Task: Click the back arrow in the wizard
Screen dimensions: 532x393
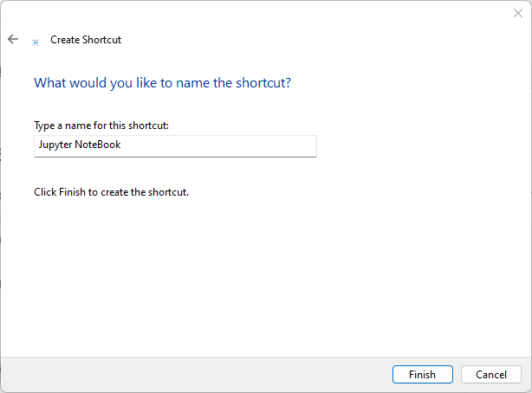Action: tap(13, 39)
